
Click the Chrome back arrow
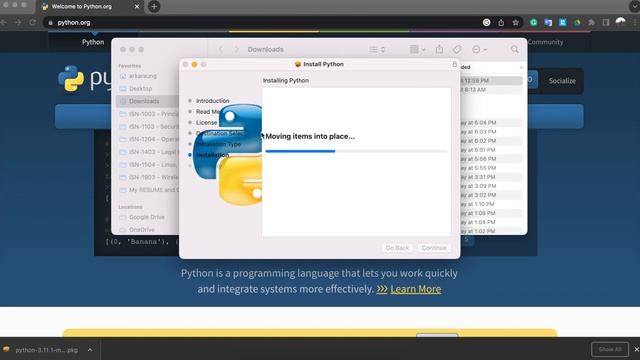click(4, 22)
